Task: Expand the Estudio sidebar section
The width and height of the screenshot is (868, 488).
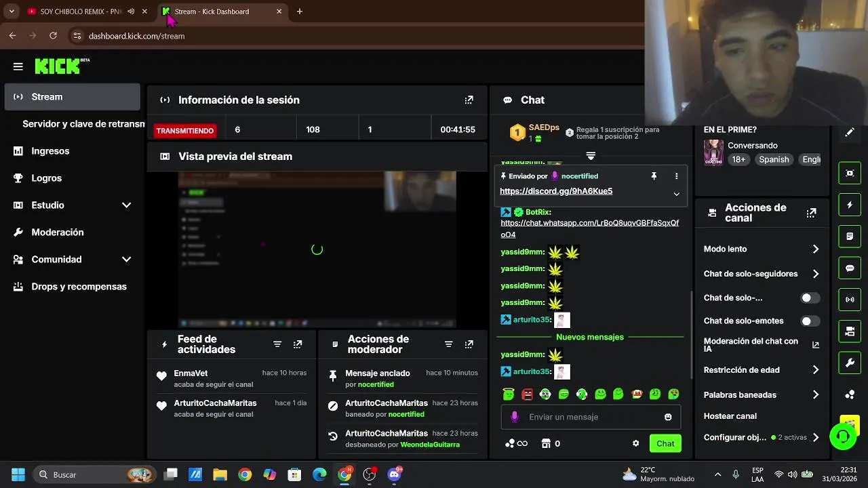Action: point(126,205)
